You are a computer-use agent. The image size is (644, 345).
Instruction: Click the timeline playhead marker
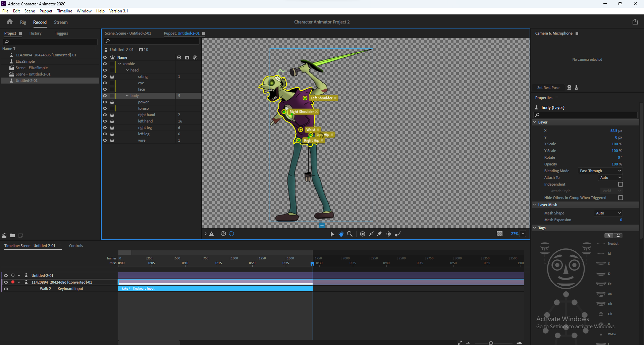point(313,264)
